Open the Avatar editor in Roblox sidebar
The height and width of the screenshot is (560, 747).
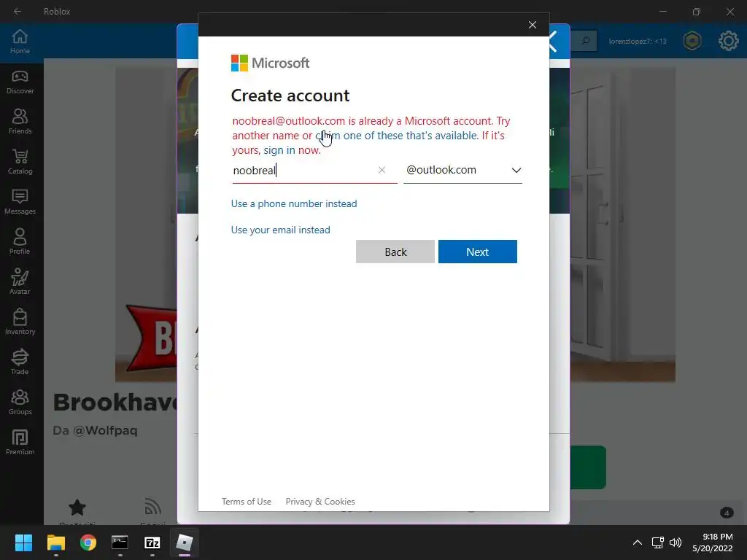click(20, 282)
